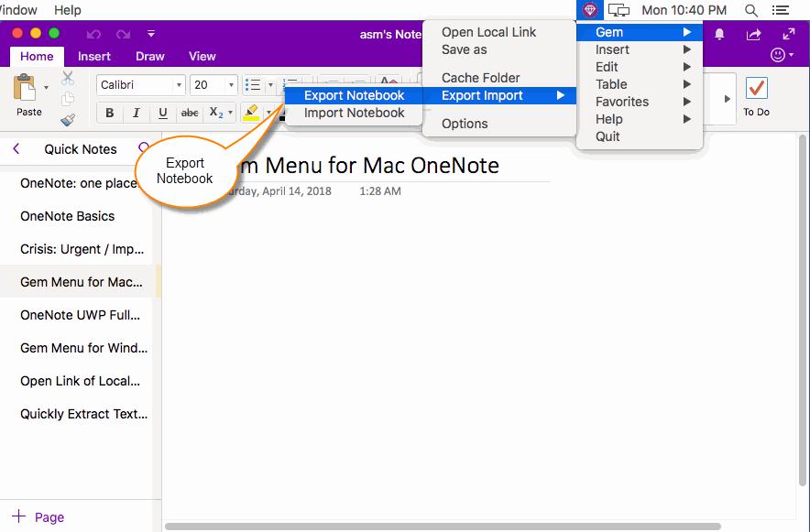Click the back chevron beside Quick Notes
810x532 pixels.
pyautogui.click(x=16, y=149)
